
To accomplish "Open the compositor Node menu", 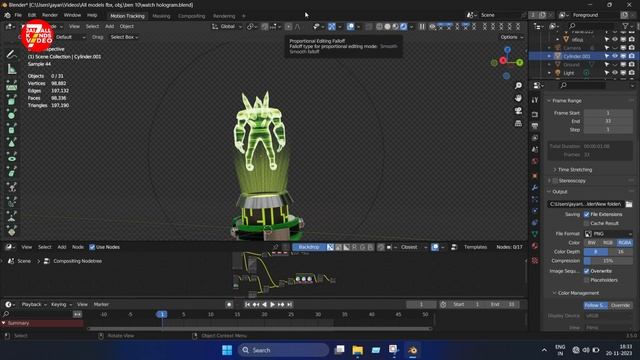I will click(78, 247).
